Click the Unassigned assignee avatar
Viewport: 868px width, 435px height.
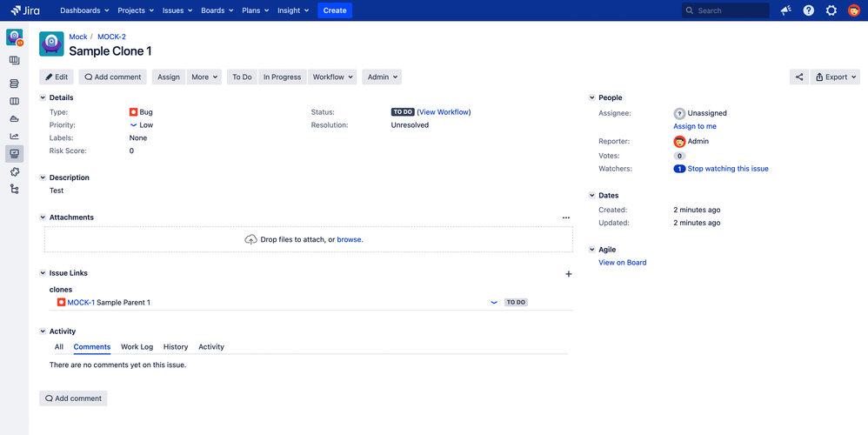679,113
